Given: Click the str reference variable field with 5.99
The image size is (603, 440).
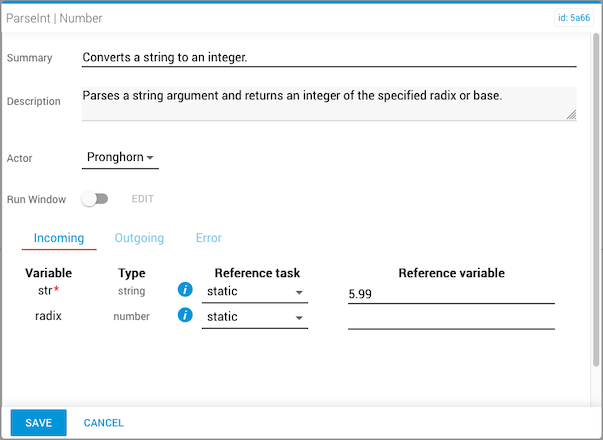Looking at the screenshot, I should (x=450, y=294).
